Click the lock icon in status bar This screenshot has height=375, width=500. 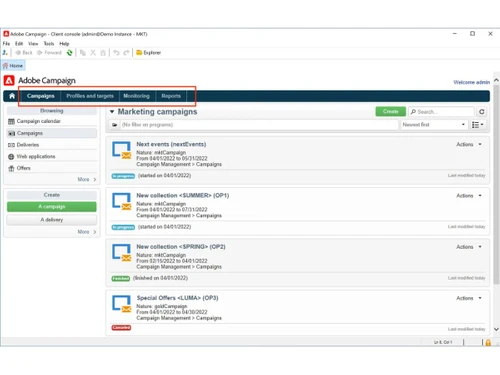488,342
